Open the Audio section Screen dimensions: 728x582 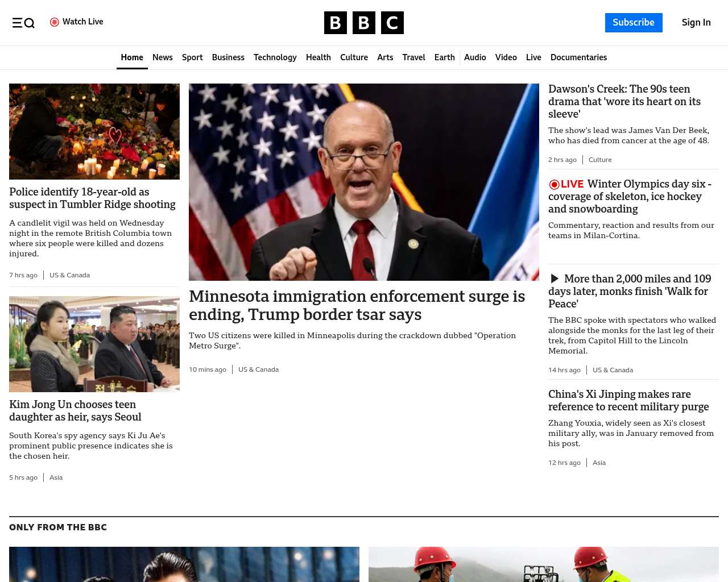click(475, 57)
